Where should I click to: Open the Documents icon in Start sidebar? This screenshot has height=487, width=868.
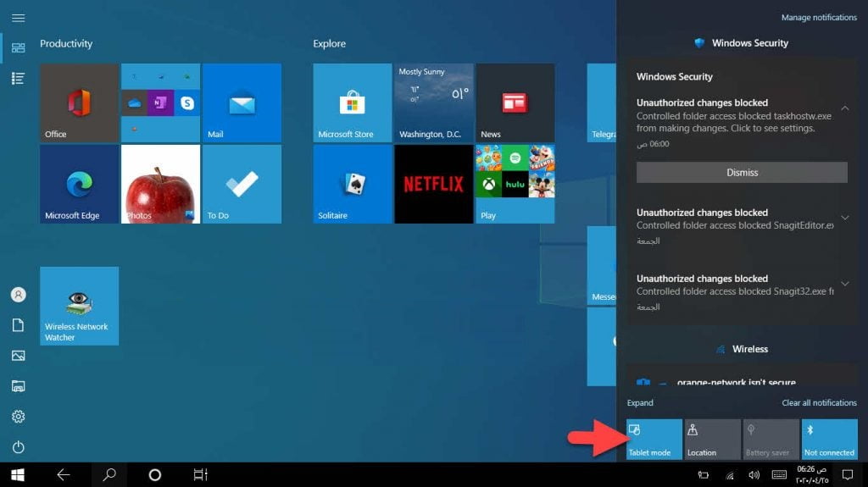pos(19,325)
